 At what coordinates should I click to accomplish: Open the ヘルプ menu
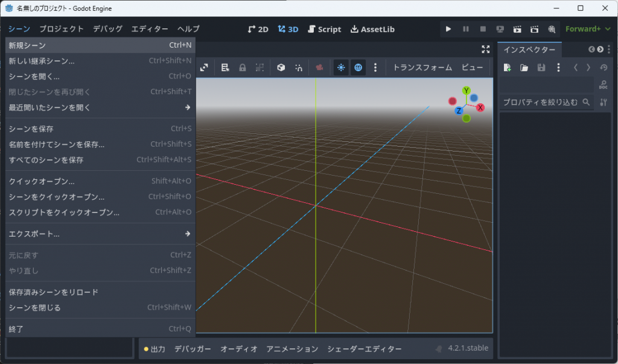188,29
